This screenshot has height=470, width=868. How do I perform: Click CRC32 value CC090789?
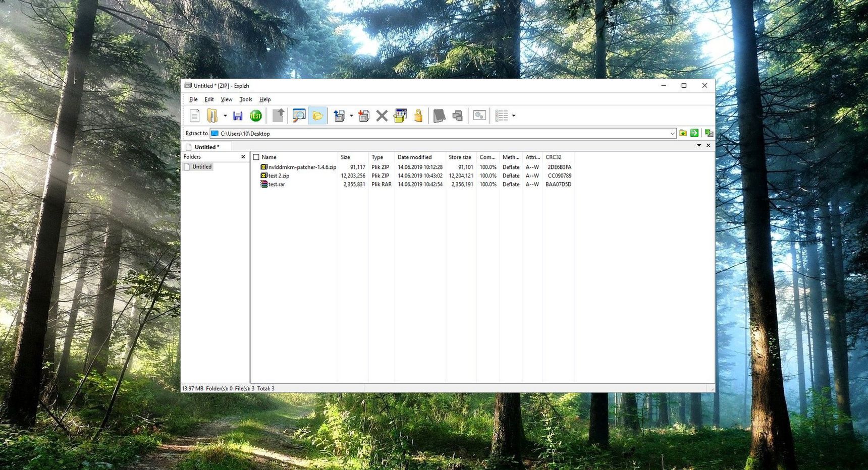(x=559, y=175)
